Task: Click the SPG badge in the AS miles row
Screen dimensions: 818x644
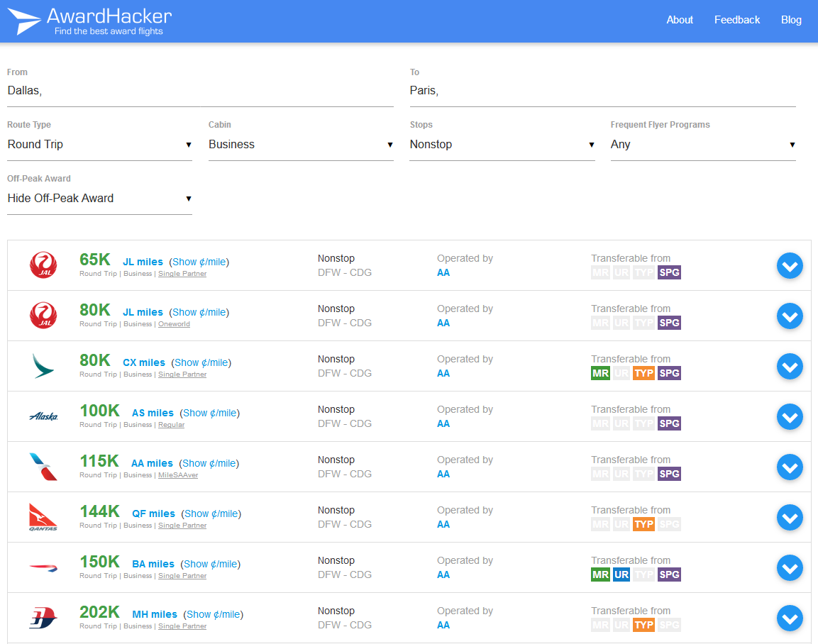Action: pyautogui.click(x=669, y=423)
